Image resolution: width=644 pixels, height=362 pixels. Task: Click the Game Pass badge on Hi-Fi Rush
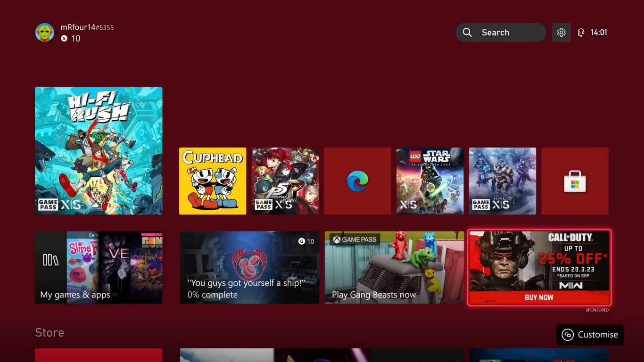point(48,205)
